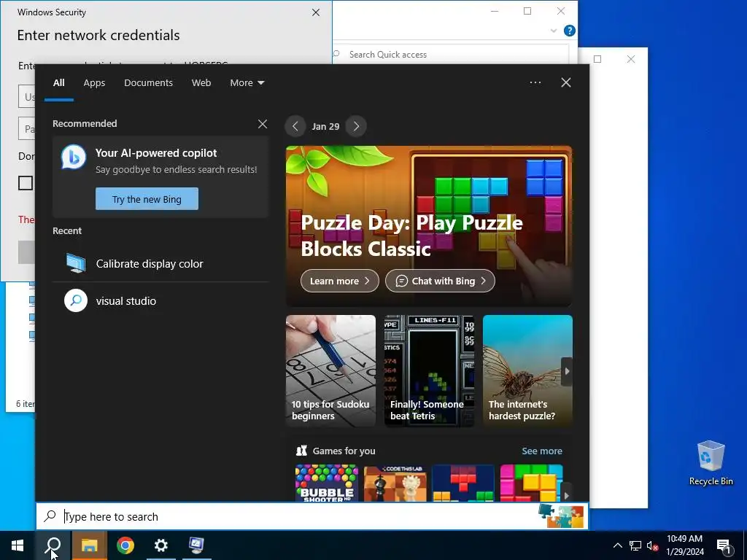Open the display calibration app in taskbar

(196, 545)
